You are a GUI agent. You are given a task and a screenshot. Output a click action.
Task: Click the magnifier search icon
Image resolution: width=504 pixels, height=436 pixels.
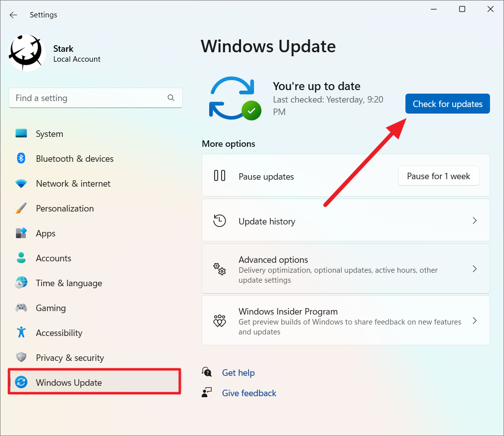(171, 98)
